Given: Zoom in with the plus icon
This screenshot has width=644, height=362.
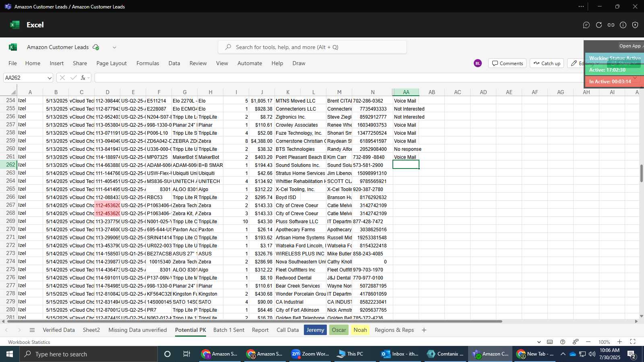Looking at the screenshot, I should pos(620,342).
